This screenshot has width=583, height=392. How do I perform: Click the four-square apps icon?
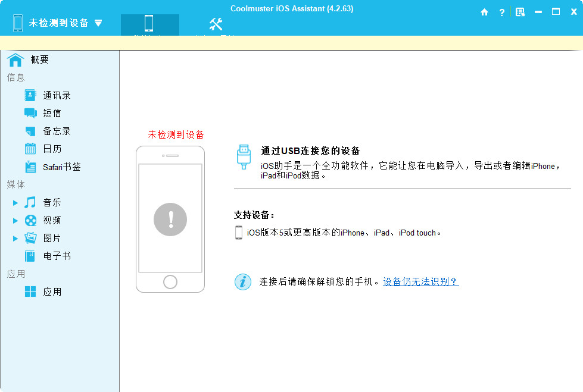[x=30, y=291]
